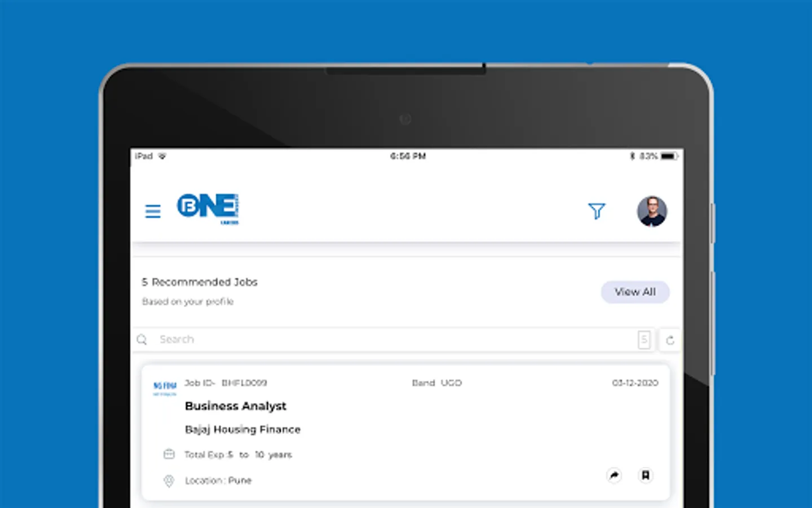Refresh the job list

click(670, 340)
